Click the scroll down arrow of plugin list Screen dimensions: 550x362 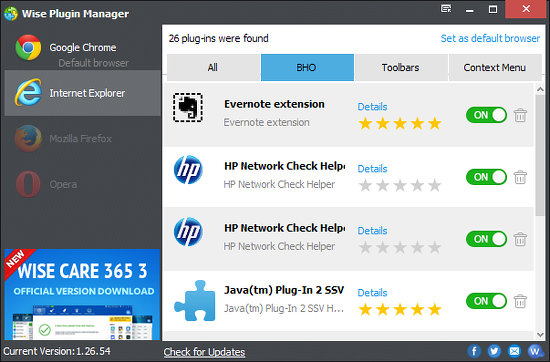[x=540, y=335]
